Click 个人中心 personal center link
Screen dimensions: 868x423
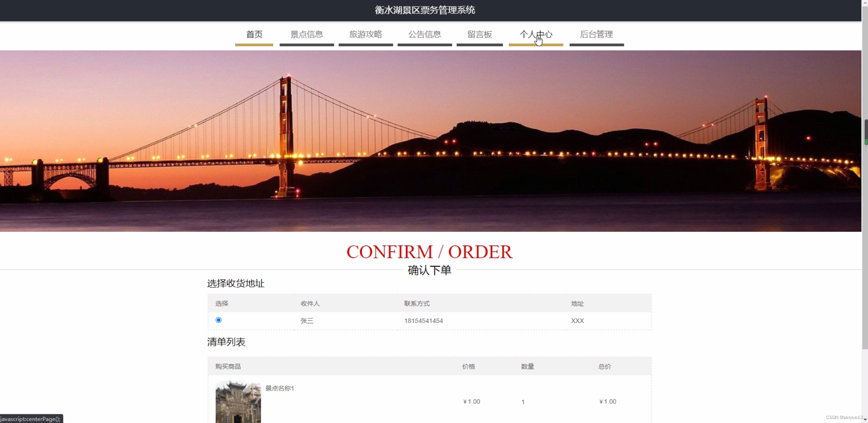pyautogui.click(x=535, y=34)
